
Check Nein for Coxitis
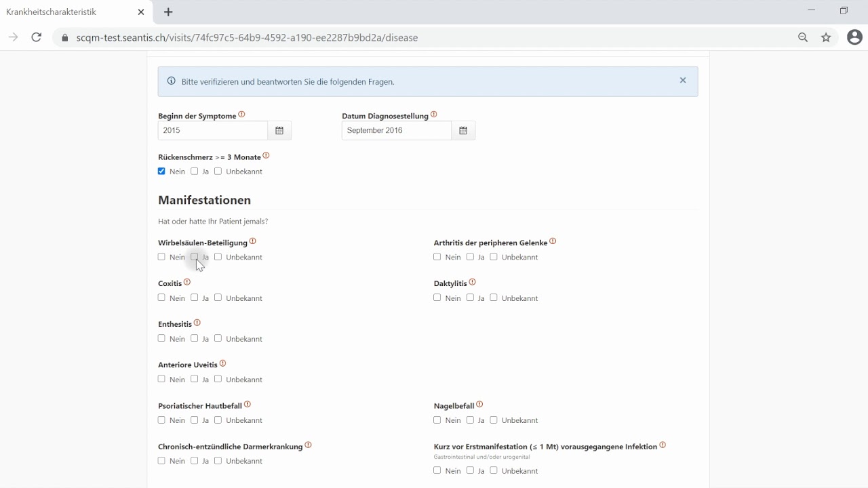point(161,297)
